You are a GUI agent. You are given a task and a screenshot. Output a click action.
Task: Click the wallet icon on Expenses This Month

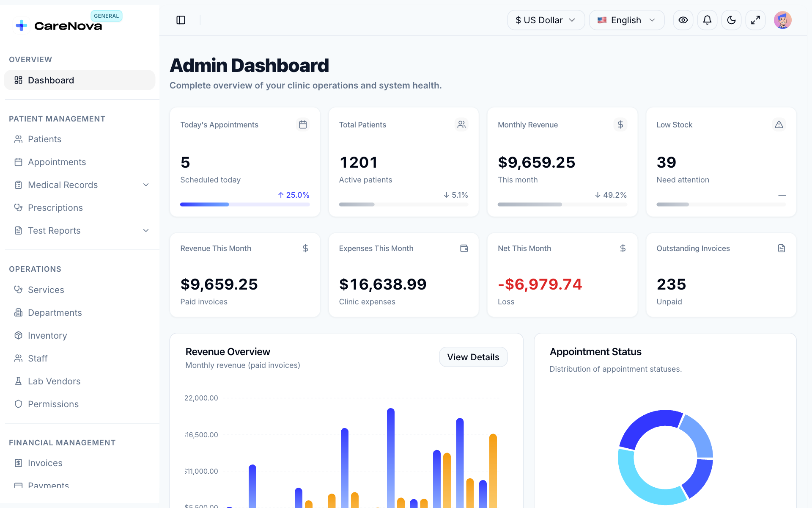tap(464, 248)
